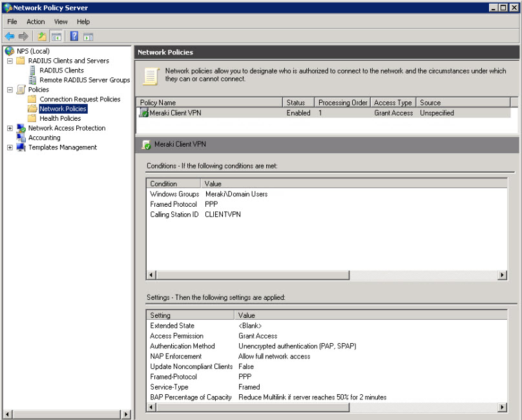Select the Meraki Client VPN policy row
522x420 pixels.
[x=323, y=112]
